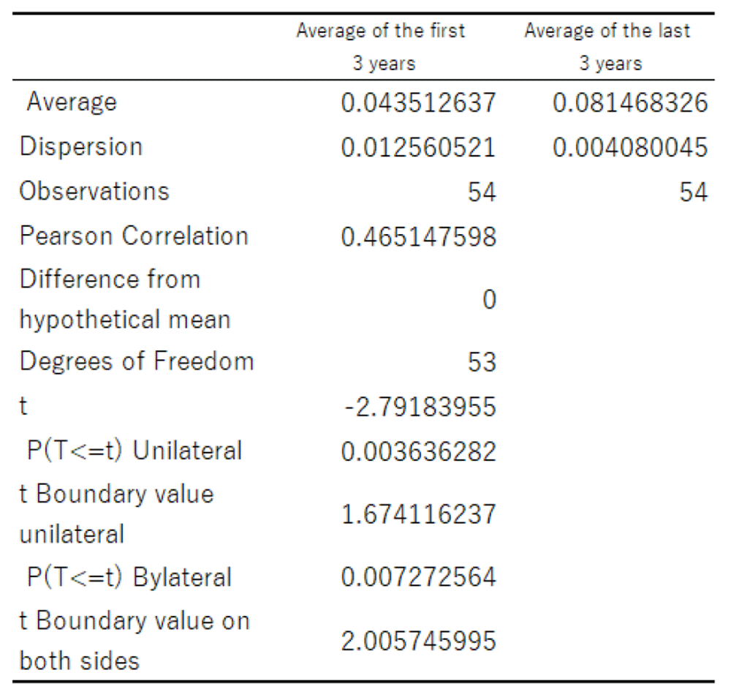Click the "Average of the first 3 years" header
This screenshot has width=731, height=700.
pos(381,47)
